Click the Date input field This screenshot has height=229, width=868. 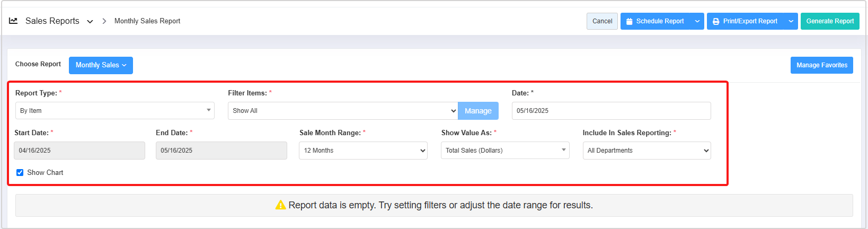point(611,111)
